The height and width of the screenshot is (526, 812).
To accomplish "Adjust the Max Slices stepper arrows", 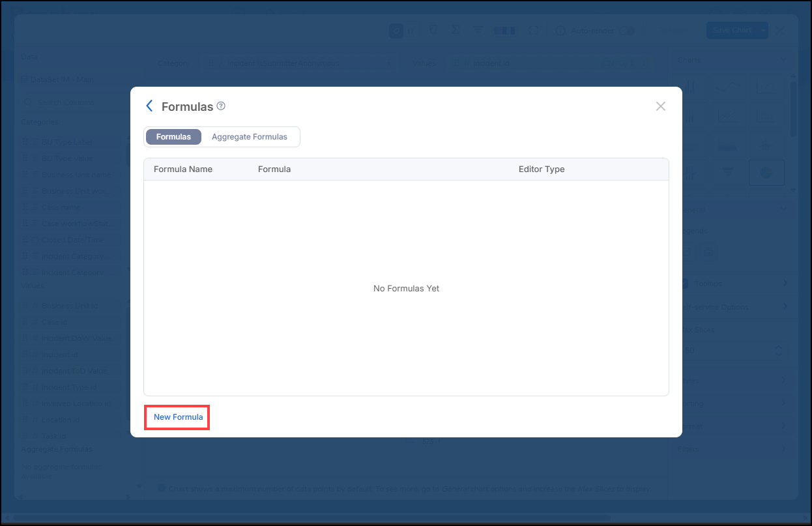I will click(x=779, y=351).
